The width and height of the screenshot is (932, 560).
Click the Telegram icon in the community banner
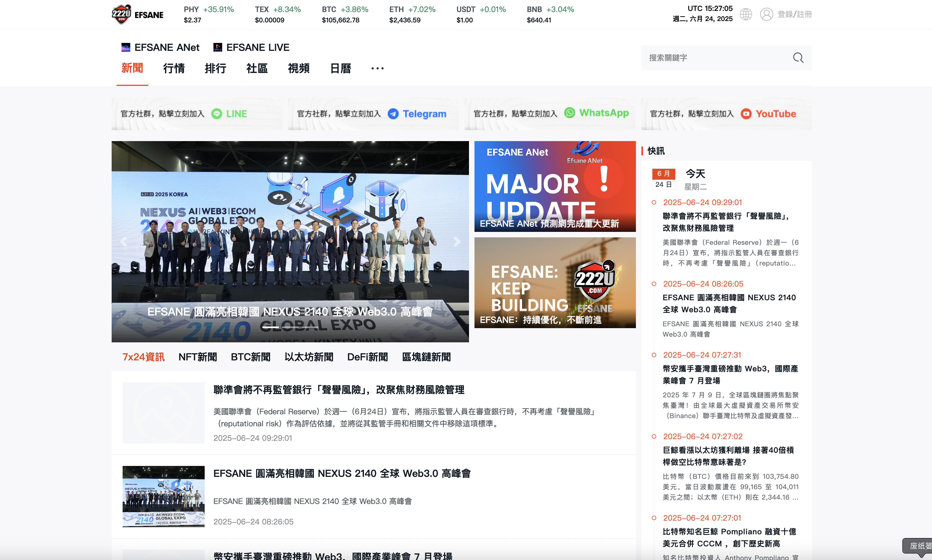[393, 113]
